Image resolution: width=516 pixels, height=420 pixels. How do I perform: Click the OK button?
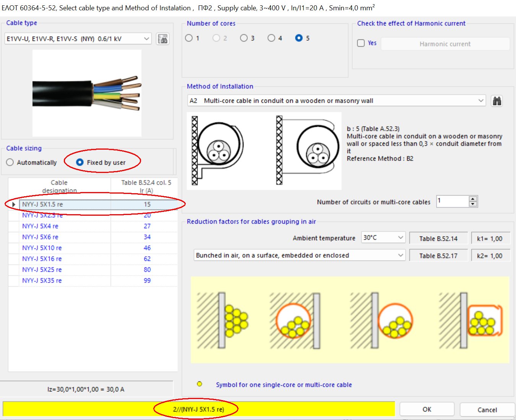426,409
